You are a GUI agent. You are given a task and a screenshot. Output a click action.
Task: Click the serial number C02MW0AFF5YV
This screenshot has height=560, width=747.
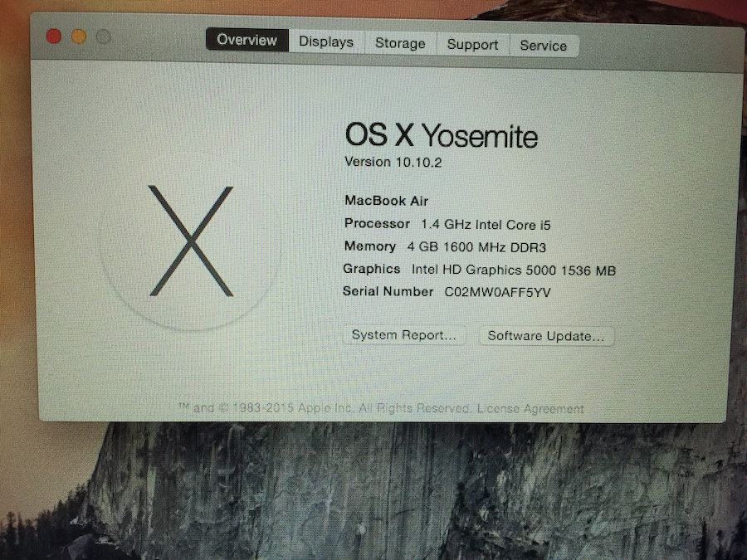(497, 292)
